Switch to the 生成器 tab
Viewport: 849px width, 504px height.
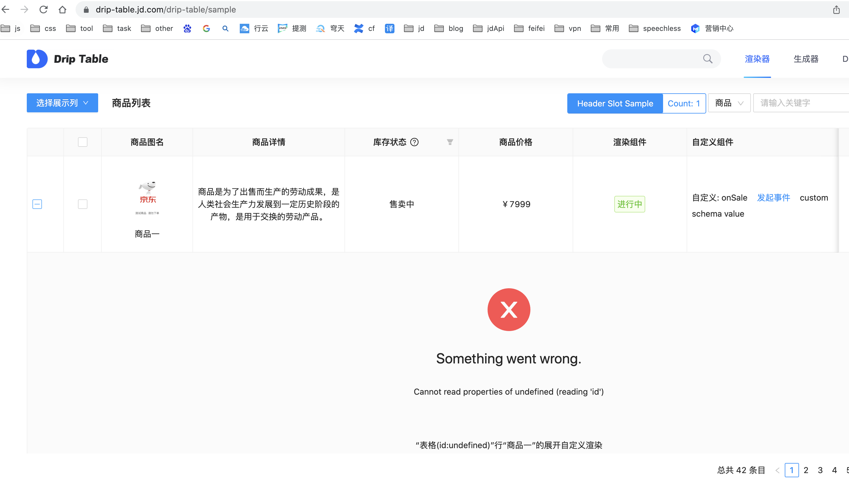click(x=806, y=59)
